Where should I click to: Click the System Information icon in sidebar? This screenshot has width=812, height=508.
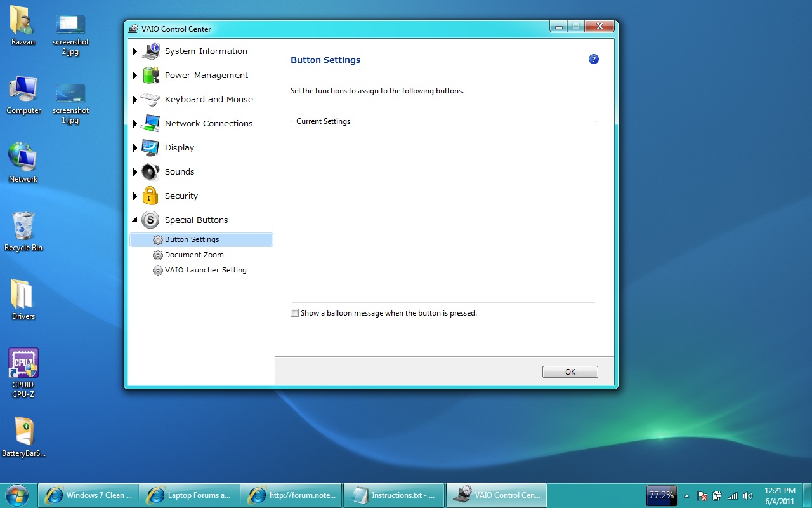pos(150,51)
